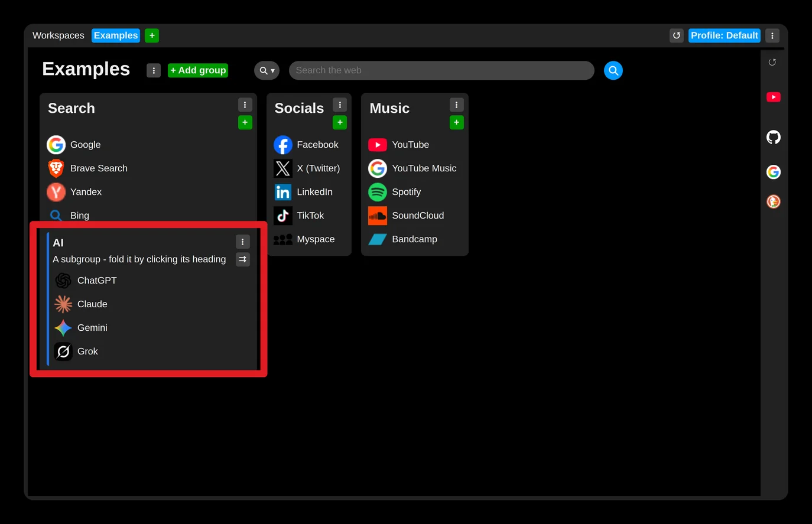
Task: Open the Music group options menu
Action: point(457,105)
